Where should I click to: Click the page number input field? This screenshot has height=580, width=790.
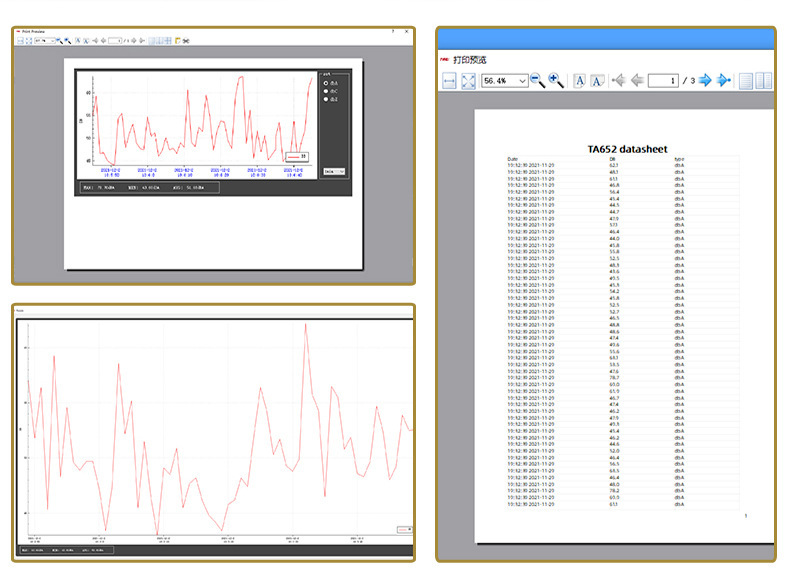click(662, 81)
